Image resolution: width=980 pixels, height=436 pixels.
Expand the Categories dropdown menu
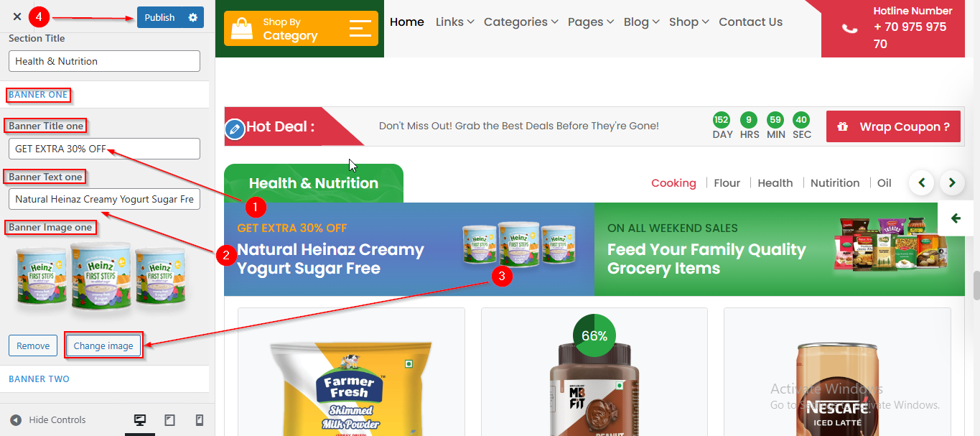[521, 22]
